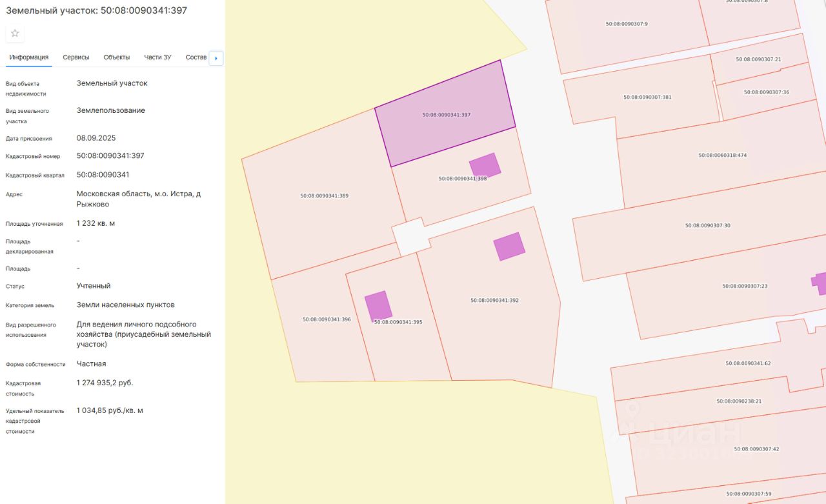Show more tabs with the right arrow
The image size is (826, 504).
216,58
